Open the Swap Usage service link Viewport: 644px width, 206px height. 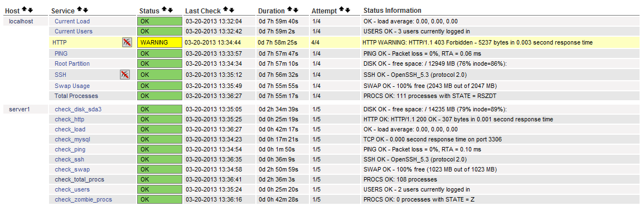[72, 86]
